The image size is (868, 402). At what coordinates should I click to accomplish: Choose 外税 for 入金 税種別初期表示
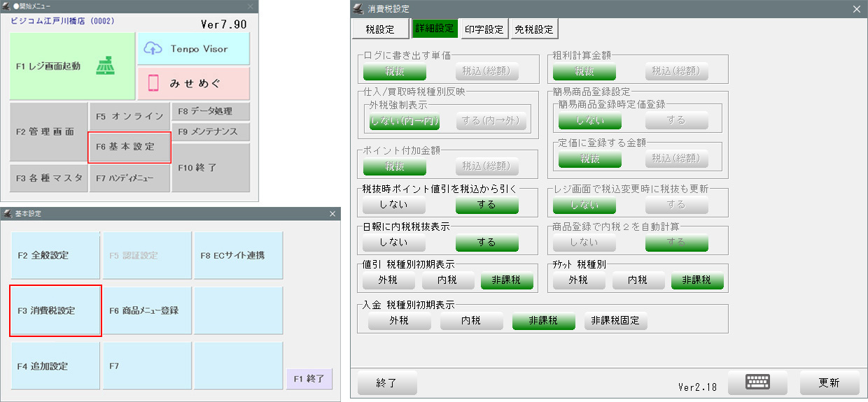(x=399, y=321)
